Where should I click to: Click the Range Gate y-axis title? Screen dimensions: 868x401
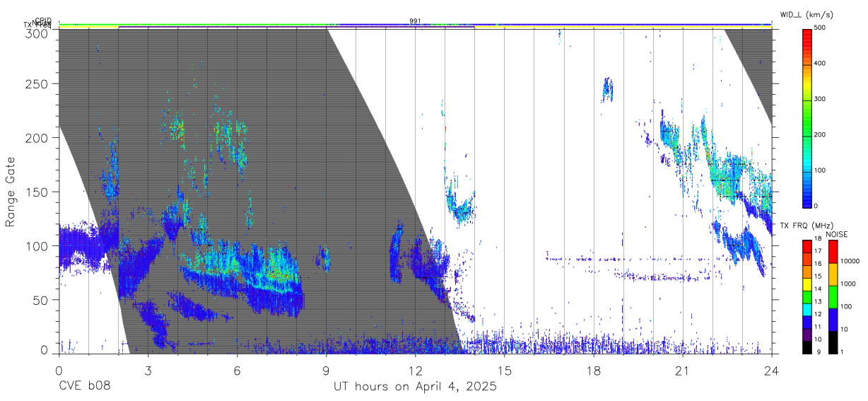point(11,192)
